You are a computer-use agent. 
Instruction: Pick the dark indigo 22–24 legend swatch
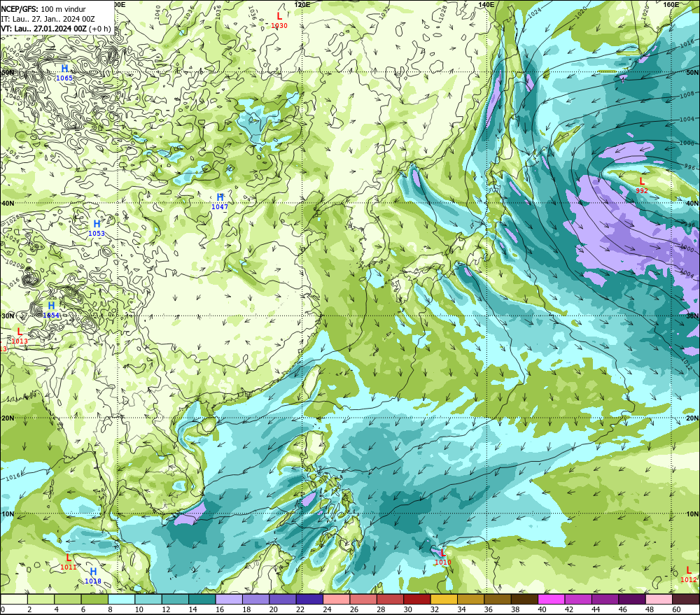pyautogui.click(x=310, y=600)
